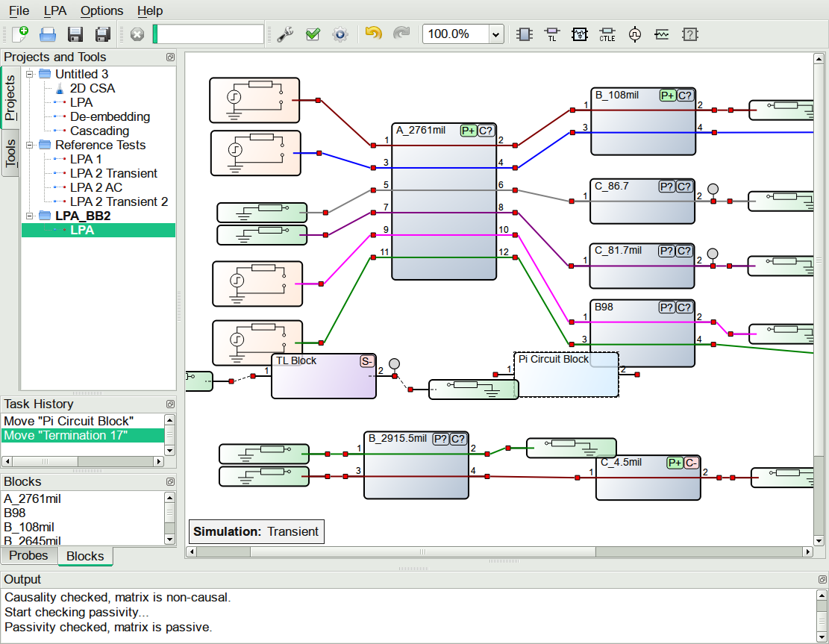This screenshot has width=829, height=644.
Task: Click the wrench settings icon
Action: coord(285,34)
